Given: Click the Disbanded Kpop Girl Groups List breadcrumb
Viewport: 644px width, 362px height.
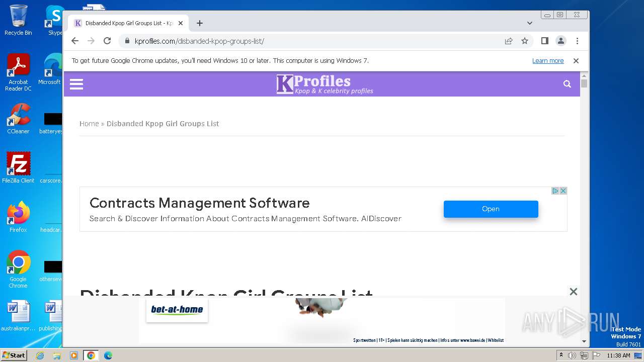Looking at the screenshot, I should click(163, 124).
